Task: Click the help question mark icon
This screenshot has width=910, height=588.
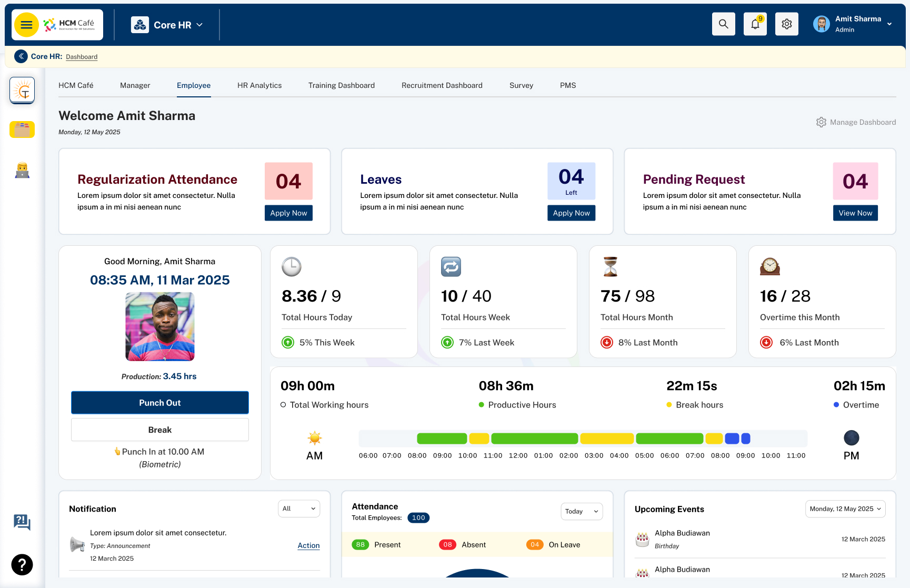Action: (x=22, y=565)
